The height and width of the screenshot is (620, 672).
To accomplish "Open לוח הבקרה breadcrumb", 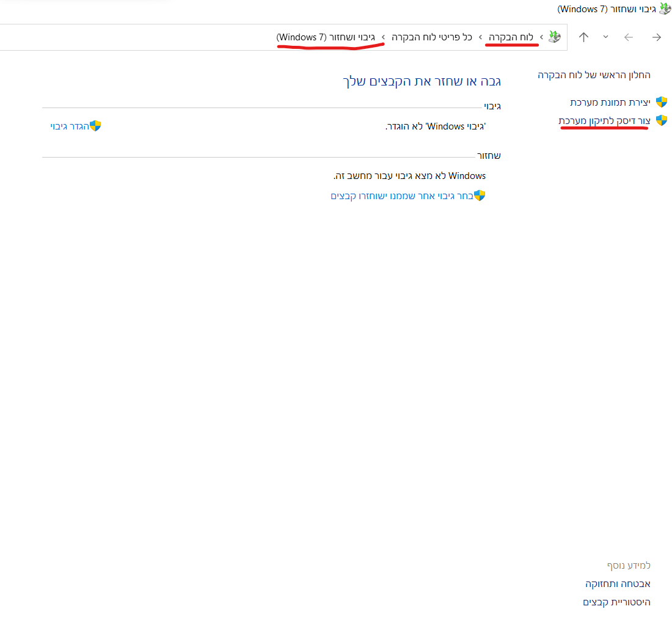I will point(511,37).
